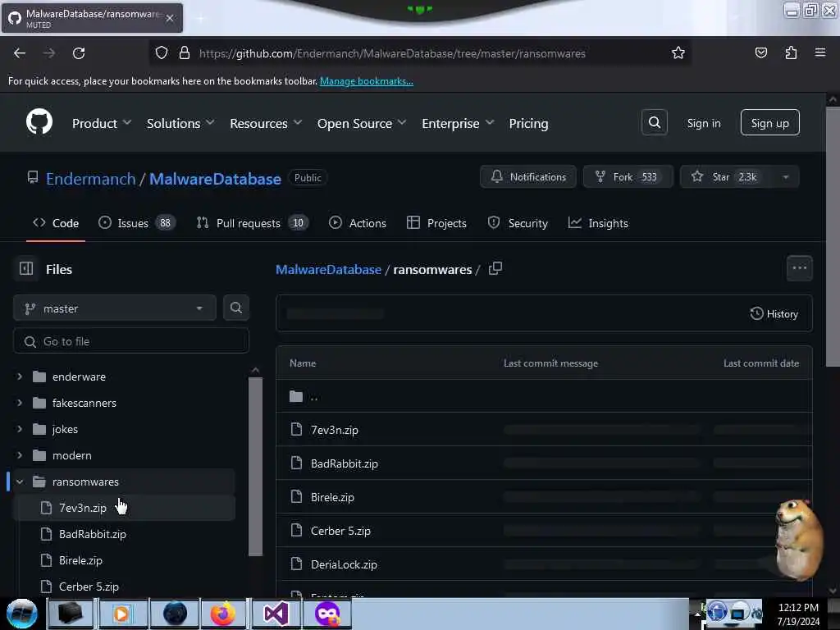Screen dimensions: 840x630
Task: Click the hamster desktop mascot
Action: (x=798, y=540)
